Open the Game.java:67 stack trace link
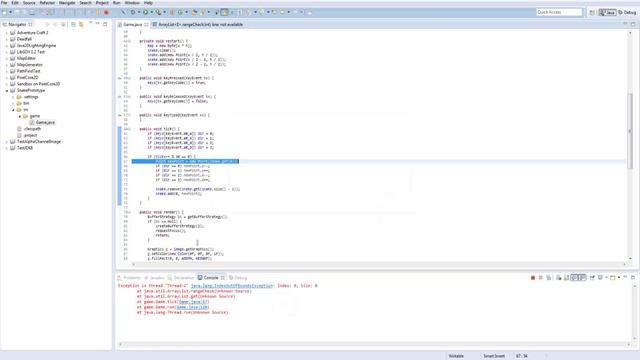This screenshot has height=360, width=640. 193,302
